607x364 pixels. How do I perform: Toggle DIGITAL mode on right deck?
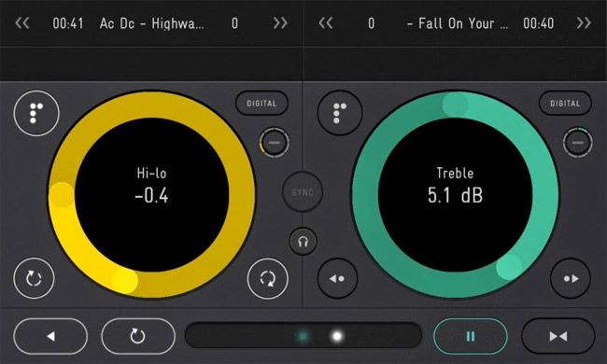[x=565, y=104]
